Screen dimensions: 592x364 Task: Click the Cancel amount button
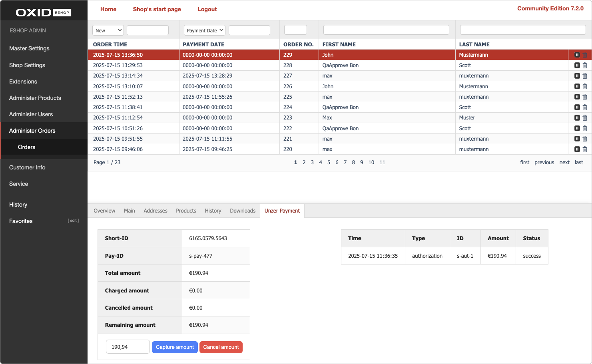click(221, 347)
